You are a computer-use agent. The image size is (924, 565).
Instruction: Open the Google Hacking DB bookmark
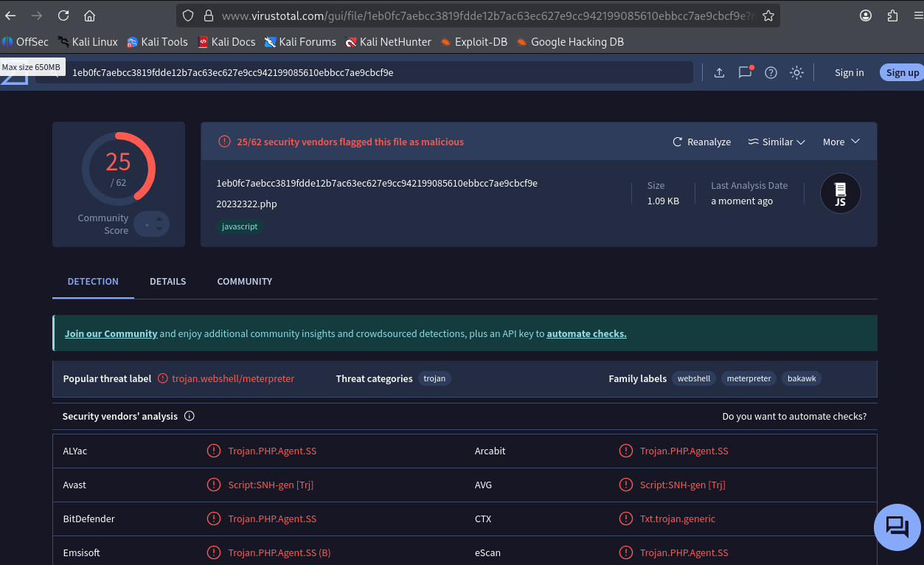click(570, 42)
